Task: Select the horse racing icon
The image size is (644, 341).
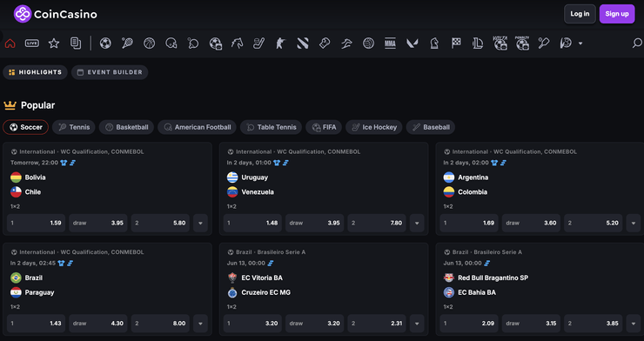Action: (x=237, y=43)
